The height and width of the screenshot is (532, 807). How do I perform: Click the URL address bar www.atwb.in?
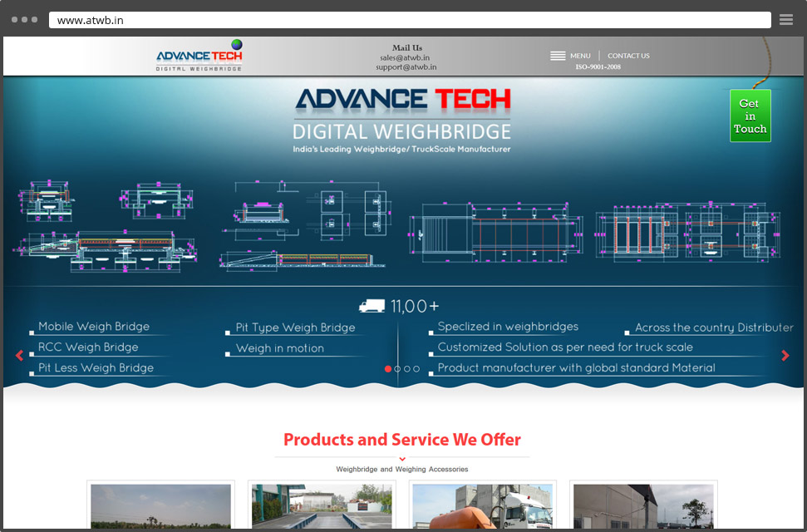(x=410, y=20)
